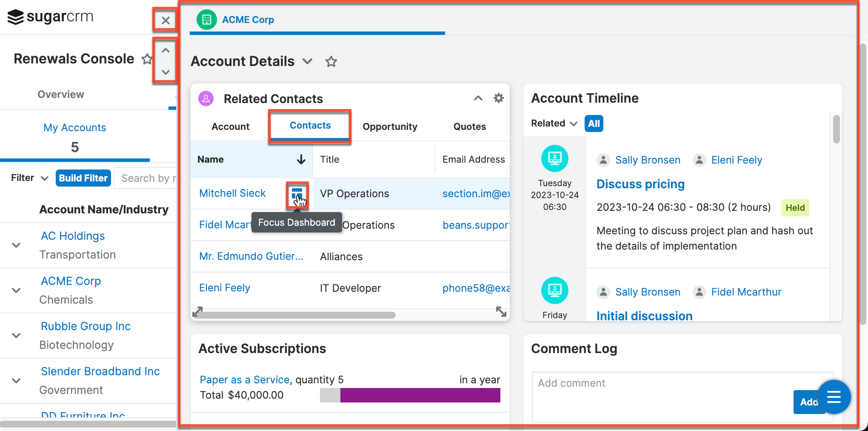Email section.im address of Mitchell Sieck
This screenshot has width=868, height=431.
point(476,193)
